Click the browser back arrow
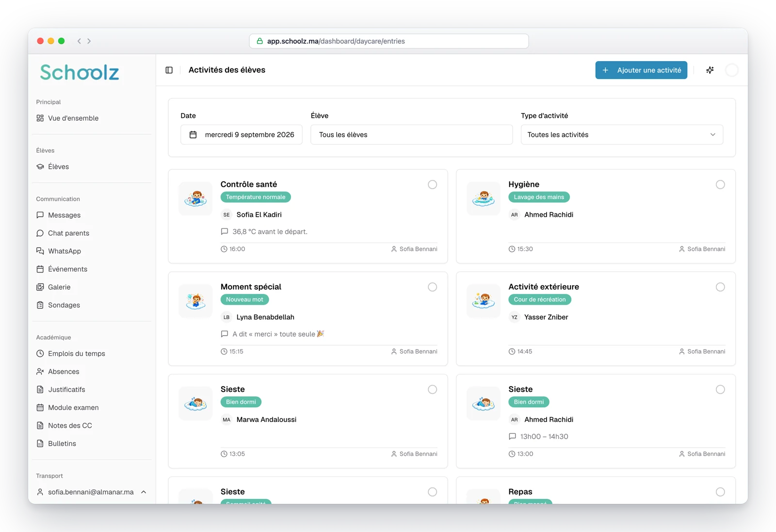The image size is (776, 532). pos(79,41)
